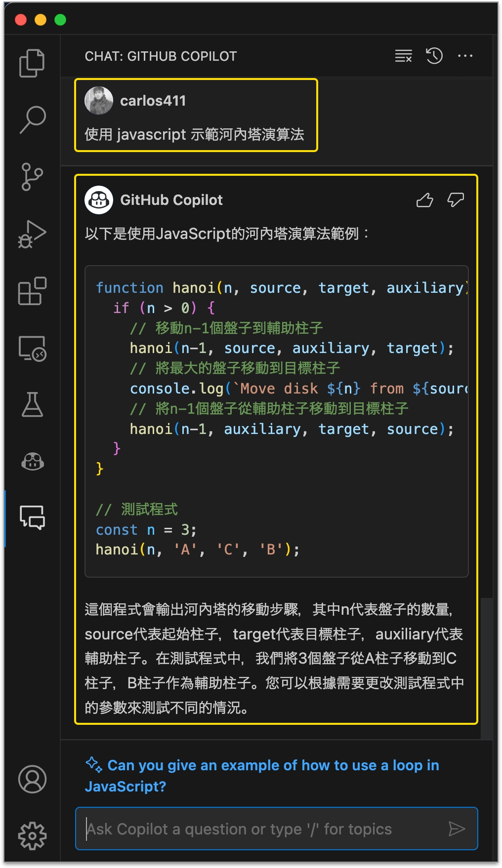
Task: Open the Run and Debug view
Action: tap(32, 234)
